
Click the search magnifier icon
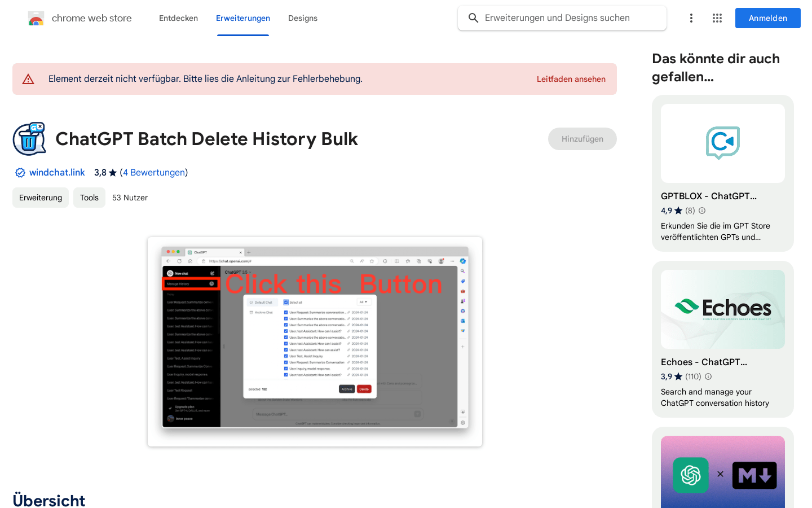click(474, 18)
